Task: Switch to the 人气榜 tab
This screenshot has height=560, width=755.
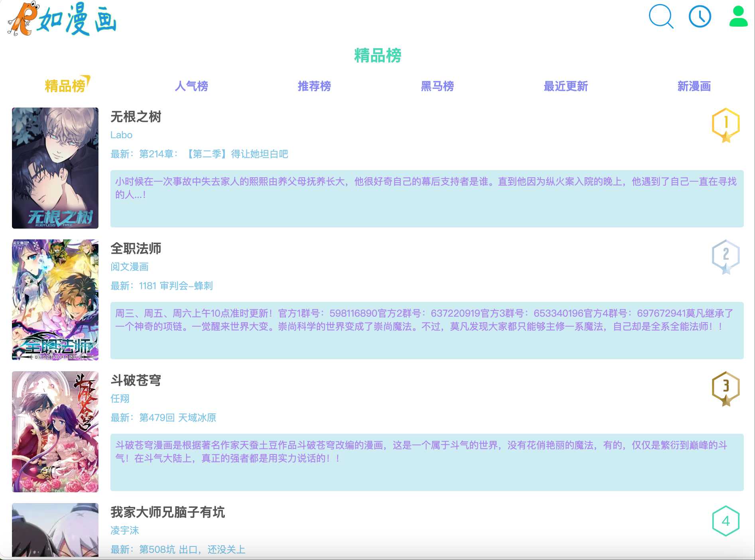Action: click(x=193, y=86)
